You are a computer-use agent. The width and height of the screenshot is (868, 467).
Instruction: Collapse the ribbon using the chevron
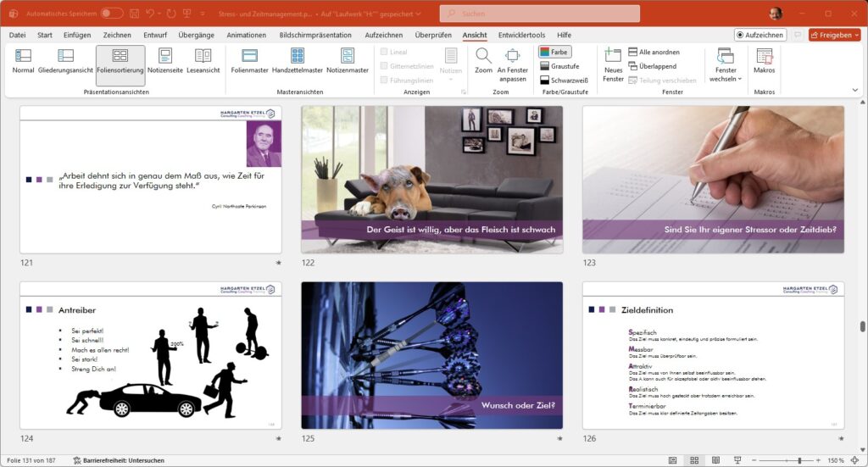pyautogui.click(x=854, y=90)
